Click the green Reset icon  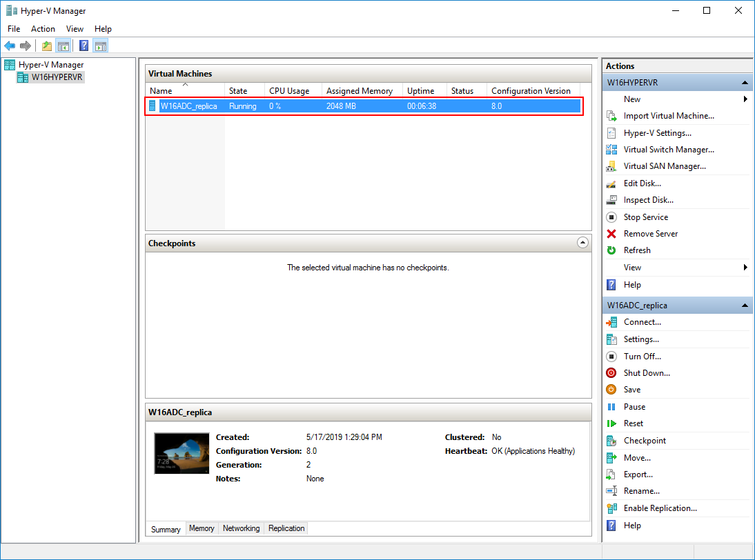tap(611, 423)
